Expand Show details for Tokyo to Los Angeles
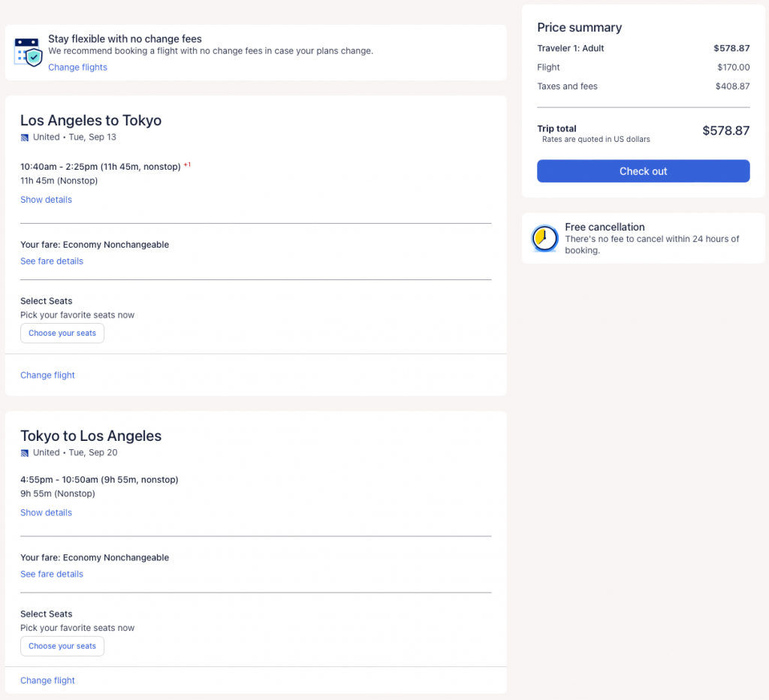This screenshot has height=700, width=769. (46, 513)
